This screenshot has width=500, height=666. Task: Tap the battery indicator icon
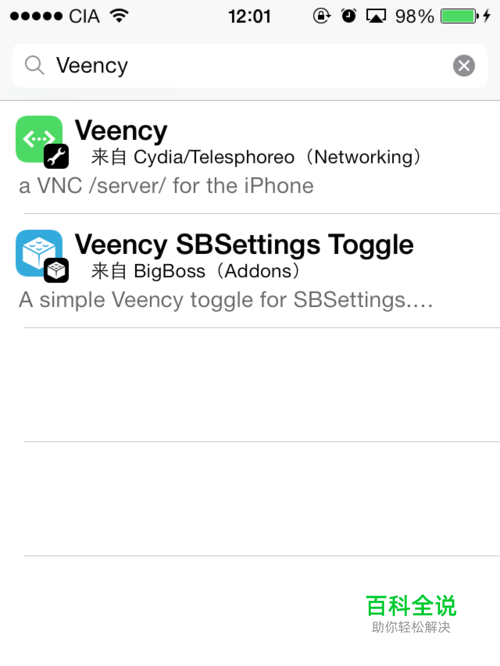(460, 16)
